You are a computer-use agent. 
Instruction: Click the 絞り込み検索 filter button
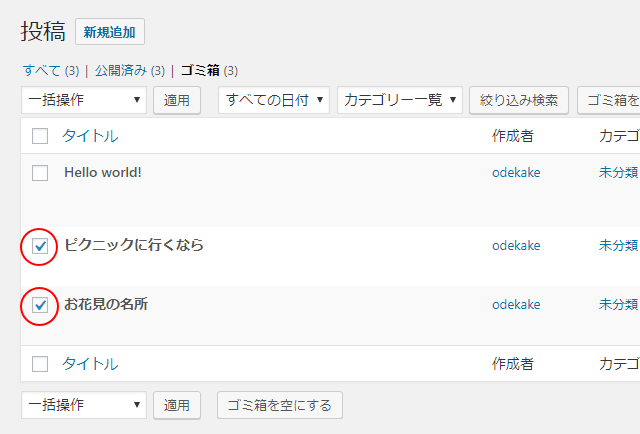coord(518,100)
